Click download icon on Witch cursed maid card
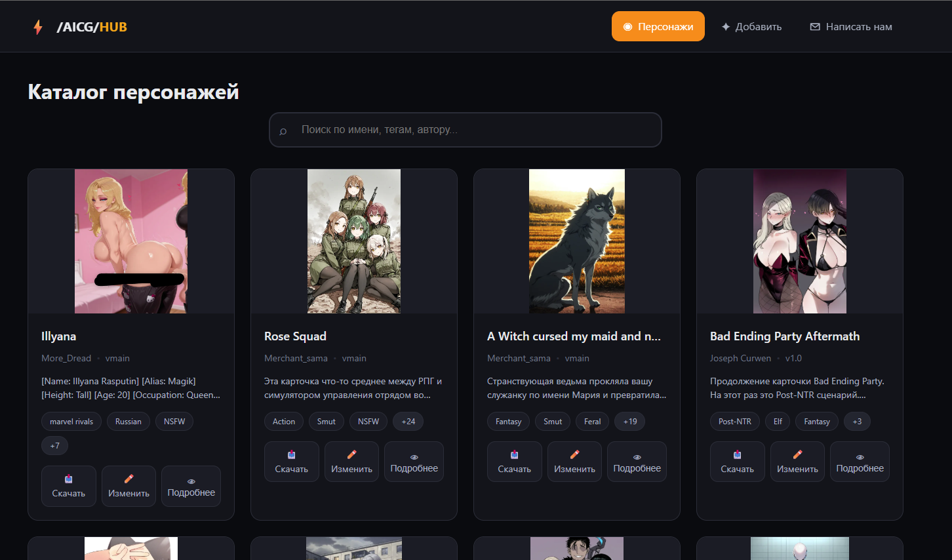The width and height of the screenshot is (952, 560). pyautogui.click(x=515, y=455)
